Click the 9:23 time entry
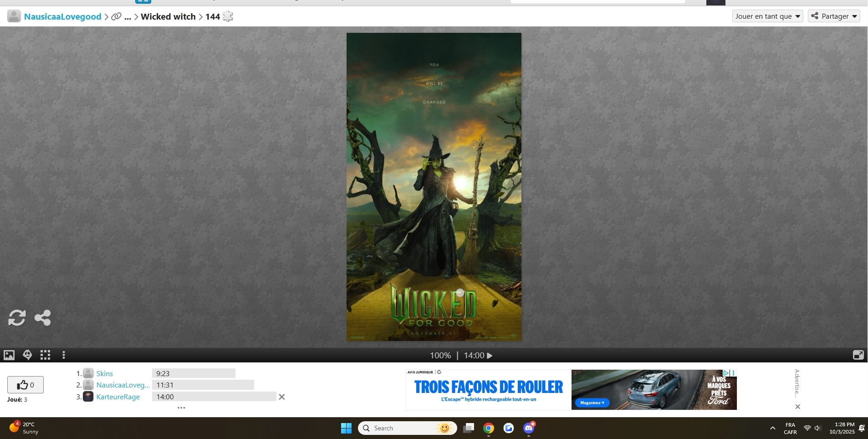Viewport: 868px width, 439px height. point(194,373)
